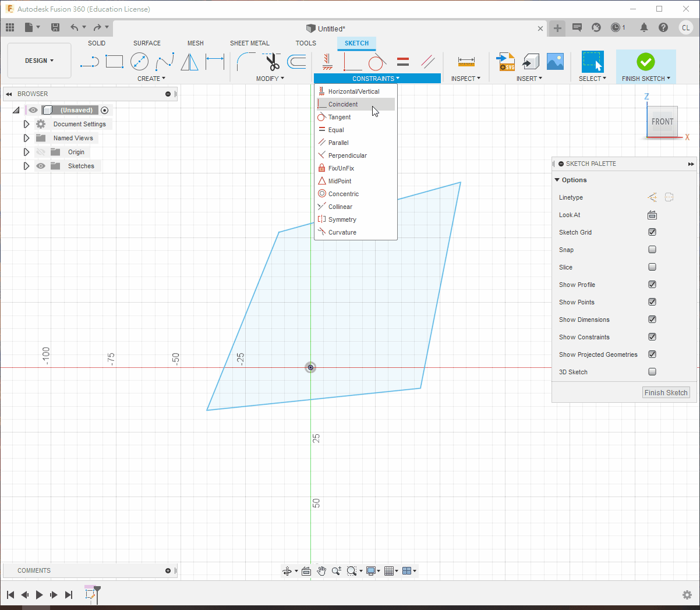Click the FRONT face of the view cube
The width and height of the screenshot is (700, 610).
662,122
